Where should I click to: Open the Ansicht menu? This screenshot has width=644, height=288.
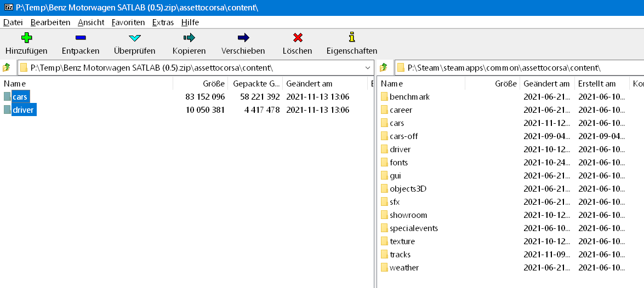pos(91,22)
